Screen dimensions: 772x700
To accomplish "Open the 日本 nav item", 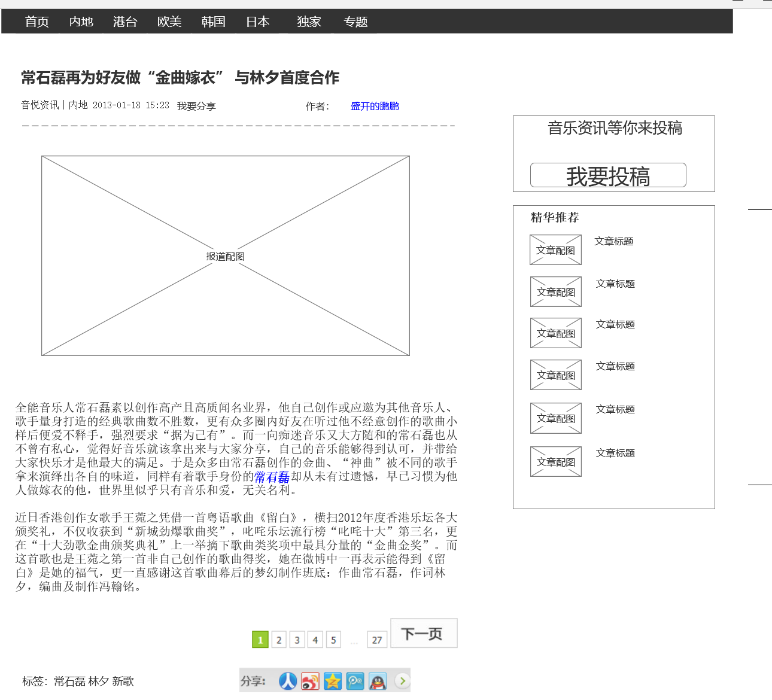I will (258, 22).
